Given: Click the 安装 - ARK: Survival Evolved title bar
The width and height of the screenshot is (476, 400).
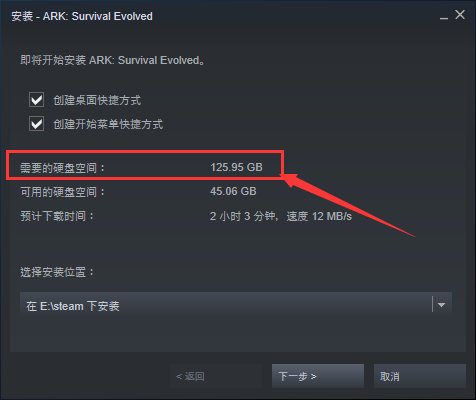Looking at the screenshot, I should pos(82,16).
